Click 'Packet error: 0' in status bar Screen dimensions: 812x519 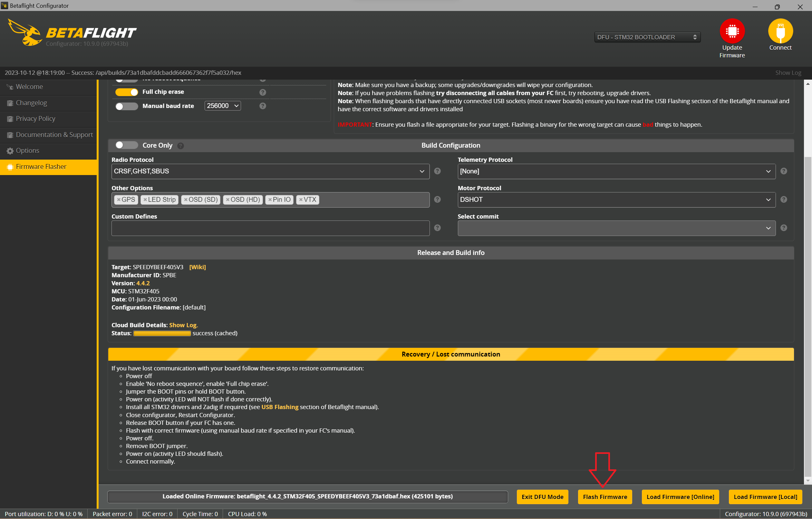click(x=112, y=514)
